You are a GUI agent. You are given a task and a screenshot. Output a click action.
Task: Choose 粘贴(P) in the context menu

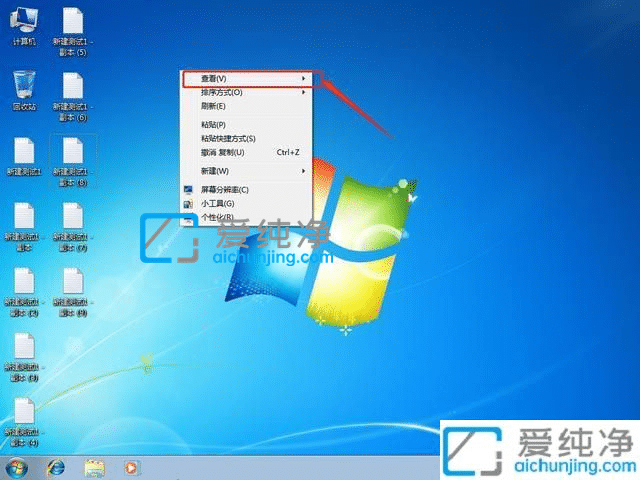tap(247, 124)
